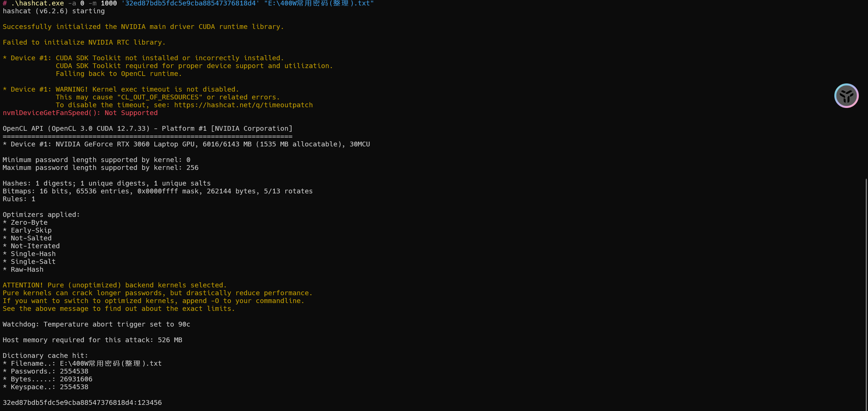868x411 pixels.
Task: Click 'CUDA SDK Toolkit required for proper device support' line
Action: (194, 66)
